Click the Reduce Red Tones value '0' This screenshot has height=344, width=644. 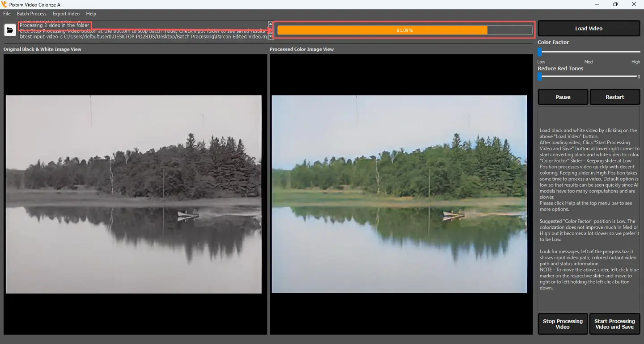click(x=639, y=77)
